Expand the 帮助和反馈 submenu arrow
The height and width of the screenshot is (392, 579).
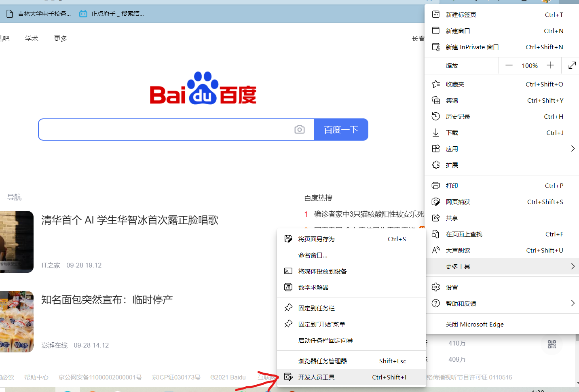click(x=573, y=303)
